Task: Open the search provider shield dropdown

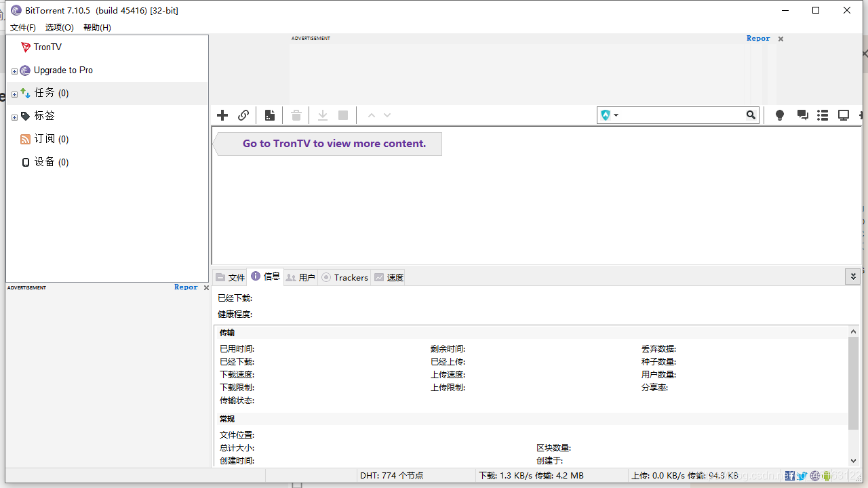Action: coord(610,115)
